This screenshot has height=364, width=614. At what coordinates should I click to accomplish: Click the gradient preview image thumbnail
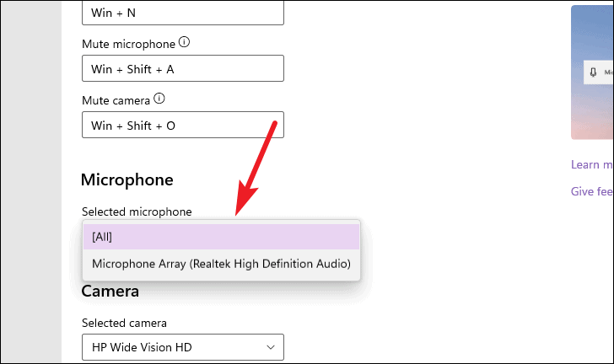(592, 72)
